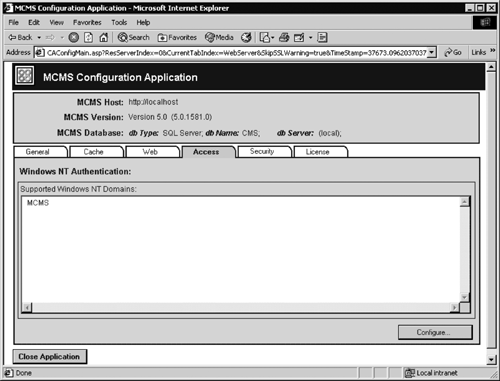The width and height of the screenshot is (500, 381).
Task: Select the MCMS domain entry
Action: 38,203
